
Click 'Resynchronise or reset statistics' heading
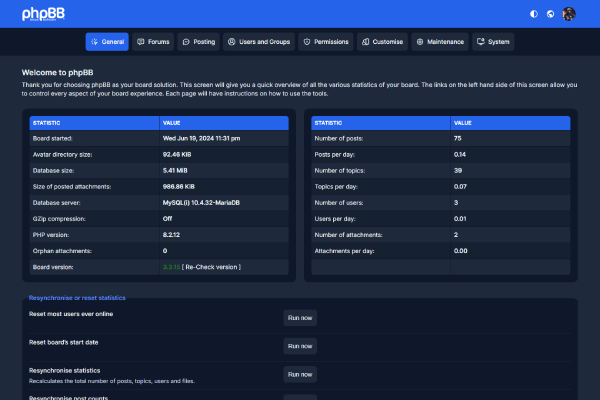point(77,298)
